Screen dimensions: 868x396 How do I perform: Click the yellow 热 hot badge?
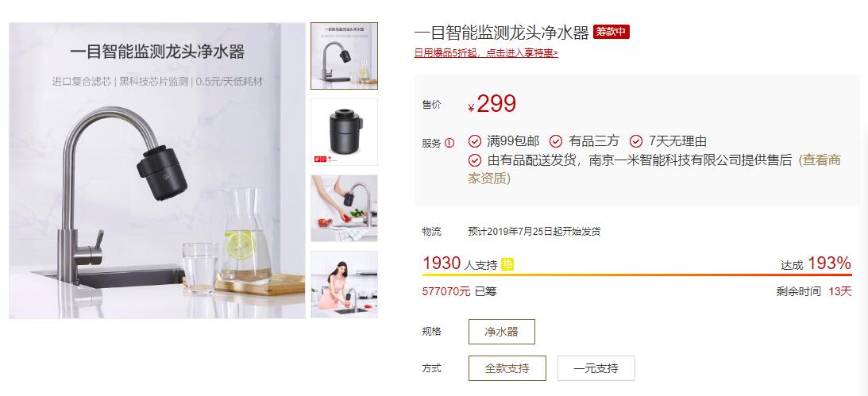click(507, 264)
